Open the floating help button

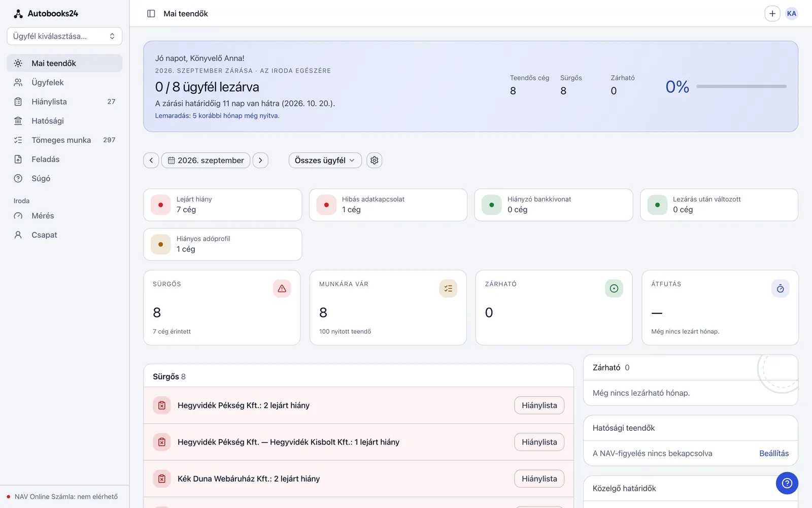click(787, 483)
